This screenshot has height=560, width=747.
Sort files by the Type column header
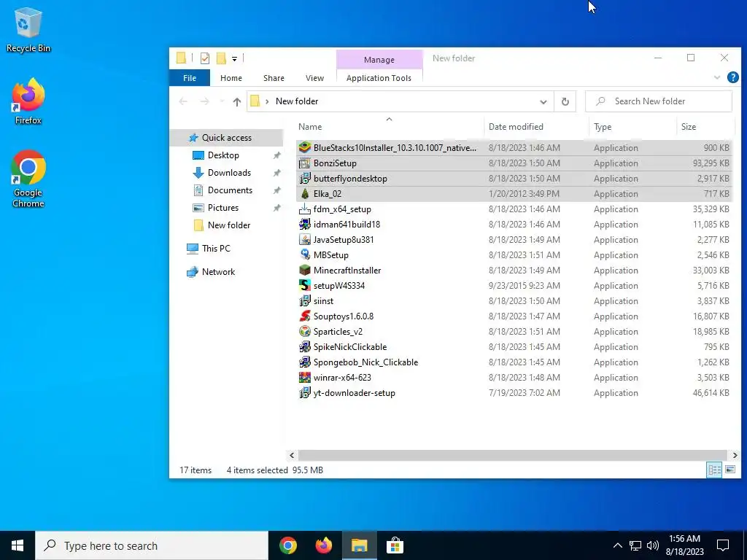tap(632, 126)
